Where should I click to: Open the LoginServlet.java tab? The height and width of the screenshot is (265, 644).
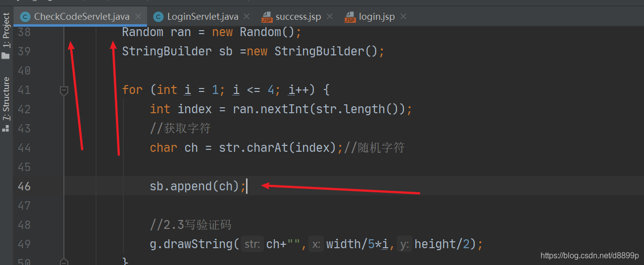(202, 17)
